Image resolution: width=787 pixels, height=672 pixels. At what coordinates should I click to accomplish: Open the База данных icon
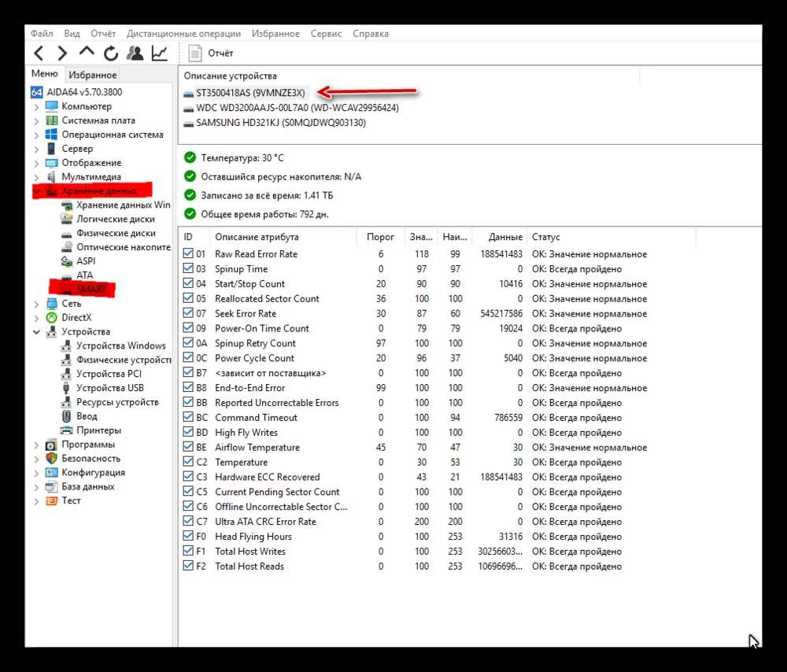[x=51, y=486]
